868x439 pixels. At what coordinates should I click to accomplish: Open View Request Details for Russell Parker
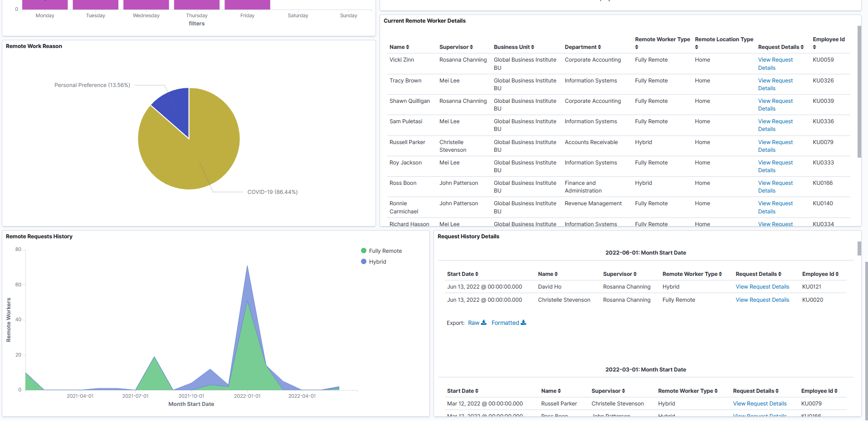(760, 403)
